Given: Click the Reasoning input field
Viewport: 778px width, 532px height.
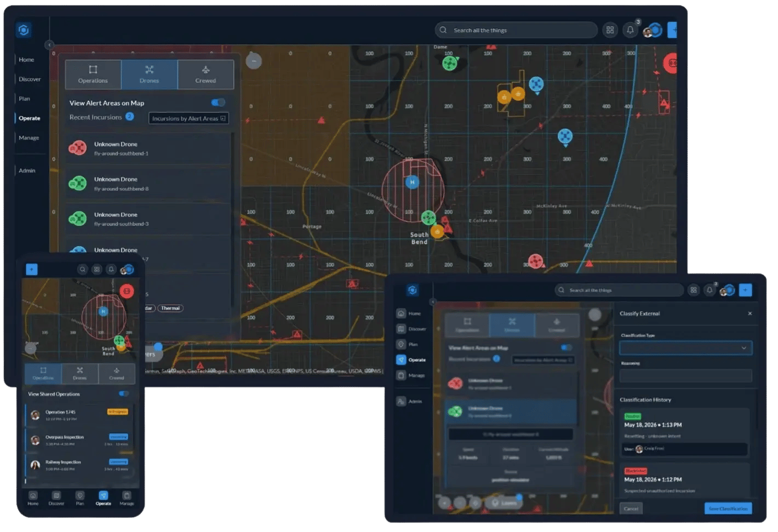Looking at the screenshot, I should pos(685,375).
